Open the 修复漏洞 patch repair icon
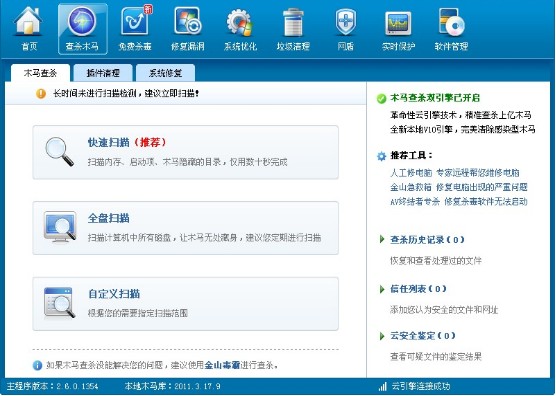Image resolution: width=556 pixels, height=396 pixels. (x=188, y=29)
